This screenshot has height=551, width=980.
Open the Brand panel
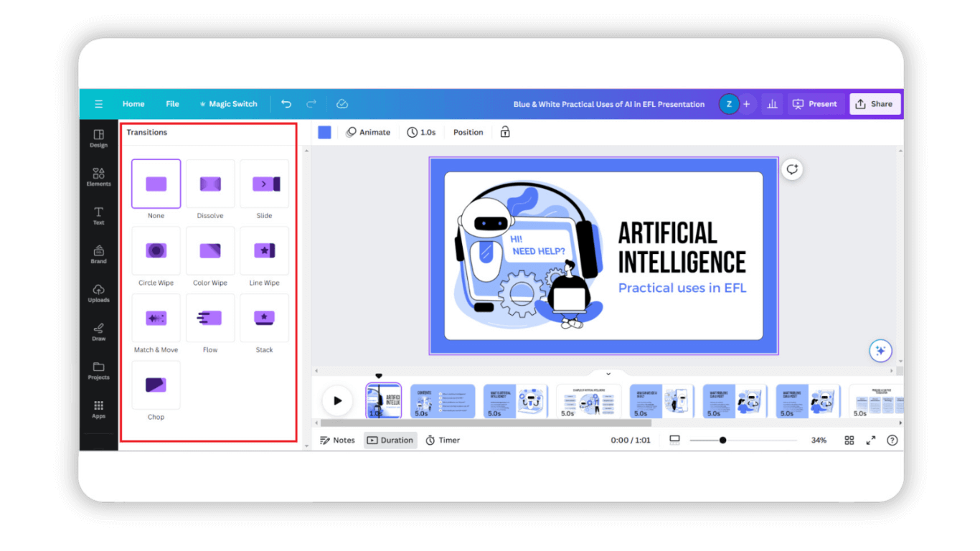coord(98,254)
